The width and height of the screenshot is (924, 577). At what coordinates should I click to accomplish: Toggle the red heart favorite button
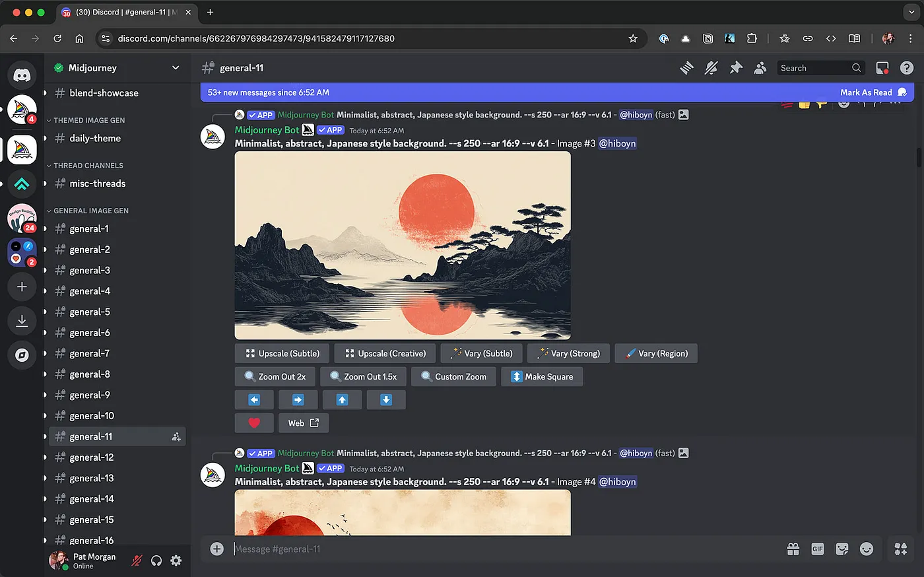[254, 423]
